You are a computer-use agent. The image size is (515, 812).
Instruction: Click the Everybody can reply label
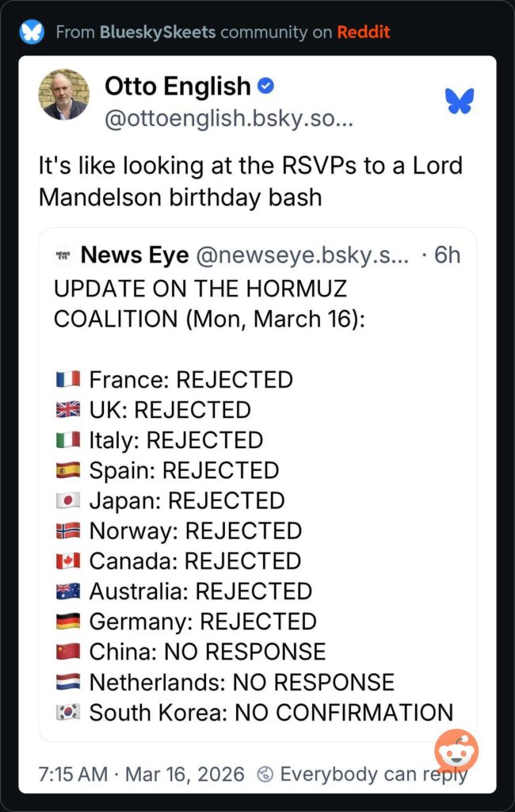(374, 773)
